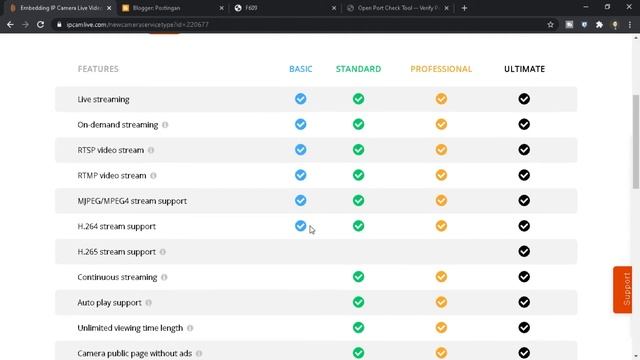Click the Basic checkmark for H.264 stream support
640x360 pixels.
(300, 226)
